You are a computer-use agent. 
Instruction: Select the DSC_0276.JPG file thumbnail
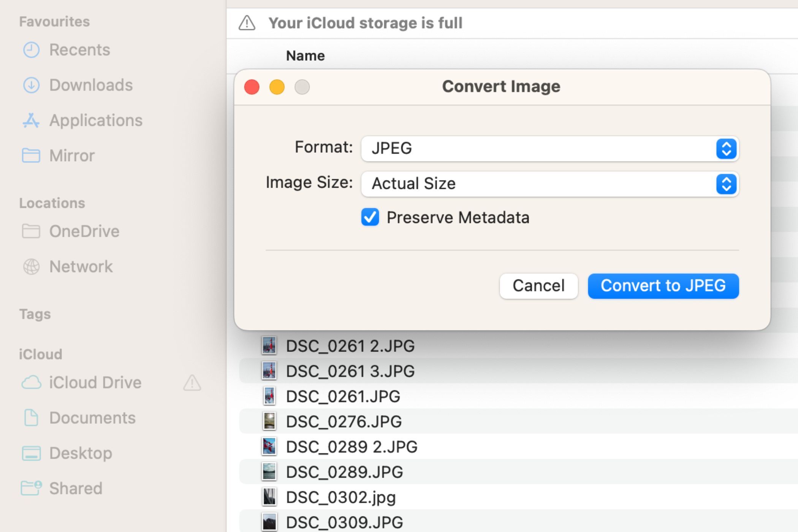click(x=269, y=421)
